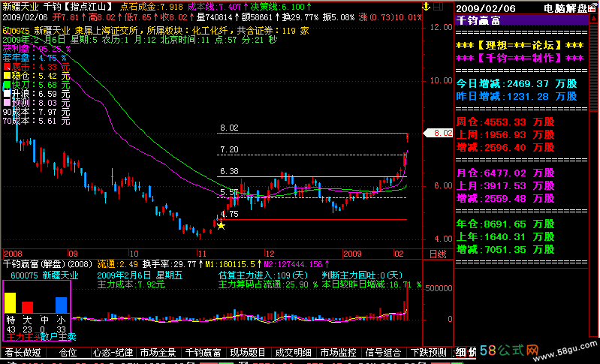Open the 下跌预测 tab
600x364 pixels.
click(428, 353)
